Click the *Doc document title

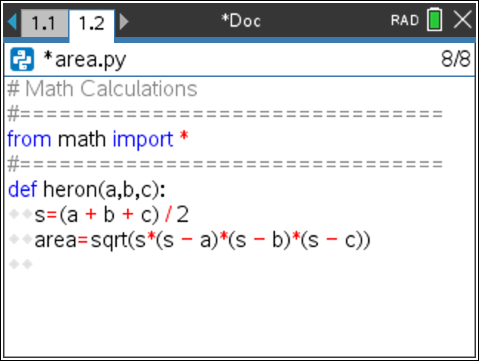[241, 21]
